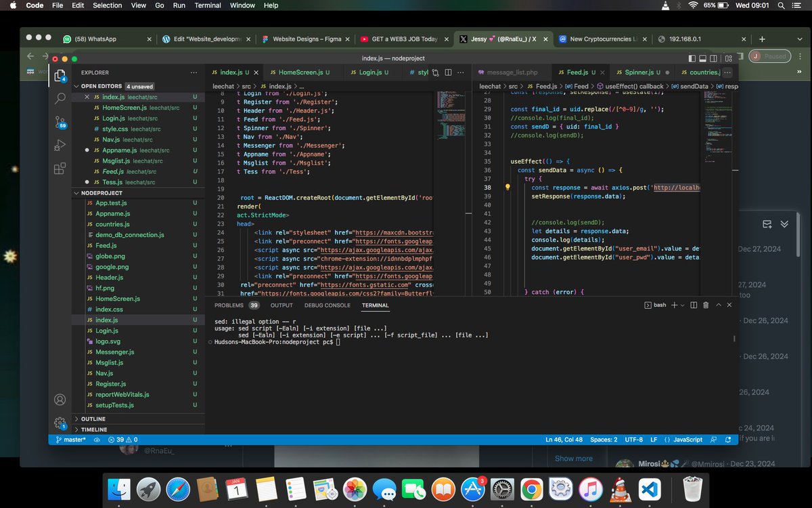
Task: Open the Selection menu in menu bar
Action: tap(108, 5)
